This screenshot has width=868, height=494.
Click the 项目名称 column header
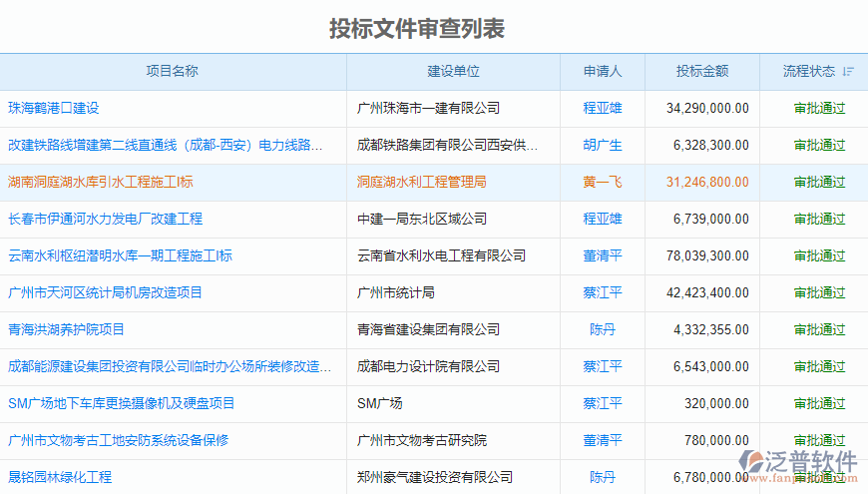(x=173, y=72)
